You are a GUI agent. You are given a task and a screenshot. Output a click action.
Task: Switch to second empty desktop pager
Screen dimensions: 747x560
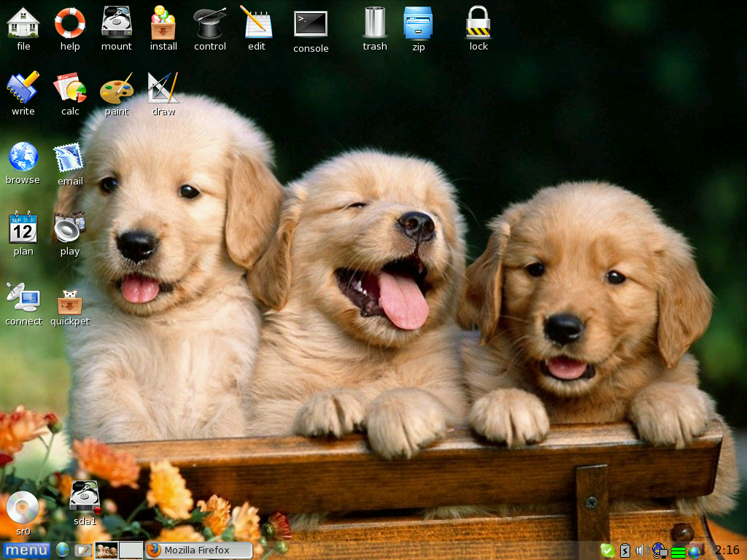[131, 551]
